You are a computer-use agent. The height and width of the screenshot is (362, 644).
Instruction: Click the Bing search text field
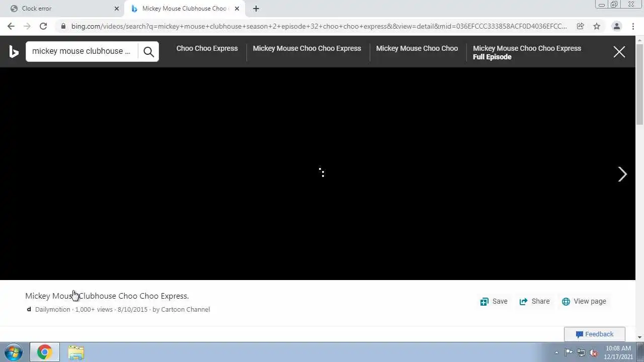pos(82,51)
